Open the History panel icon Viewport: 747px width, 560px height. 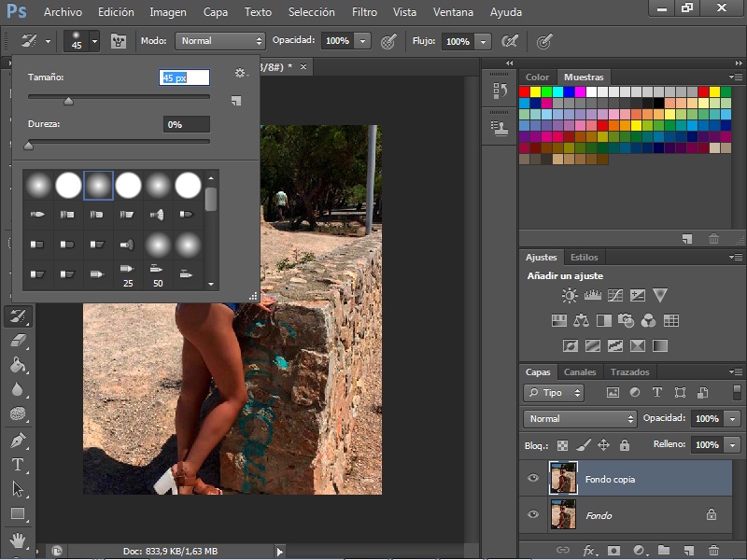[x=500, y=91]
